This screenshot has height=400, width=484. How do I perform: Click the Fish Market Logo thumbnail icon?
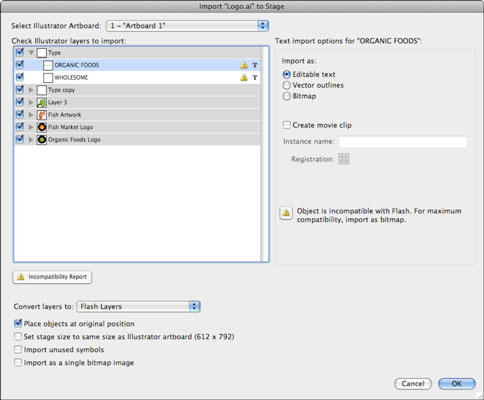tap(42, 127)
